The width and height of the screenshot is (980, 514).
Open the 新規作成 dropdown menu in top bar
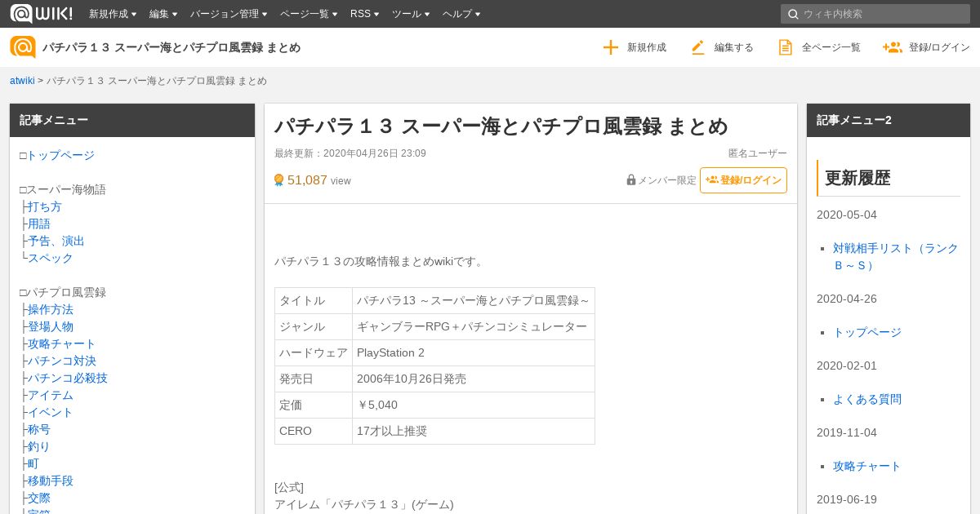pyautogui.click(x=113, y=14)
